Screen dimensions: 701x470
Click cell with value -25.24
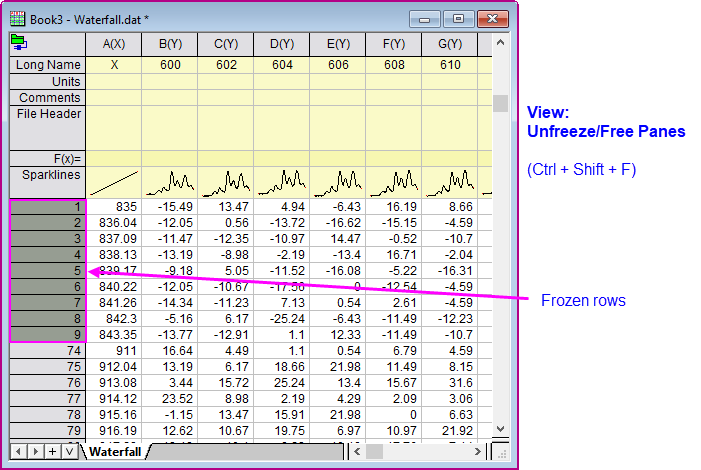(x=282, y=319)
